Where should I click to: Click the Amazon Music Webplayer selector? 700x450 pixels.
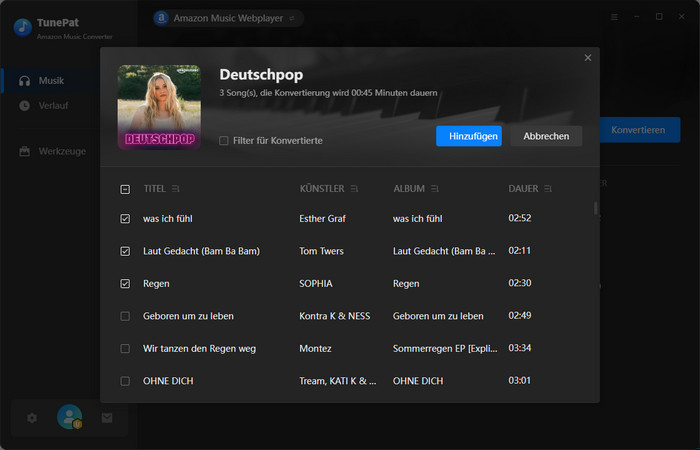point(228,18)
